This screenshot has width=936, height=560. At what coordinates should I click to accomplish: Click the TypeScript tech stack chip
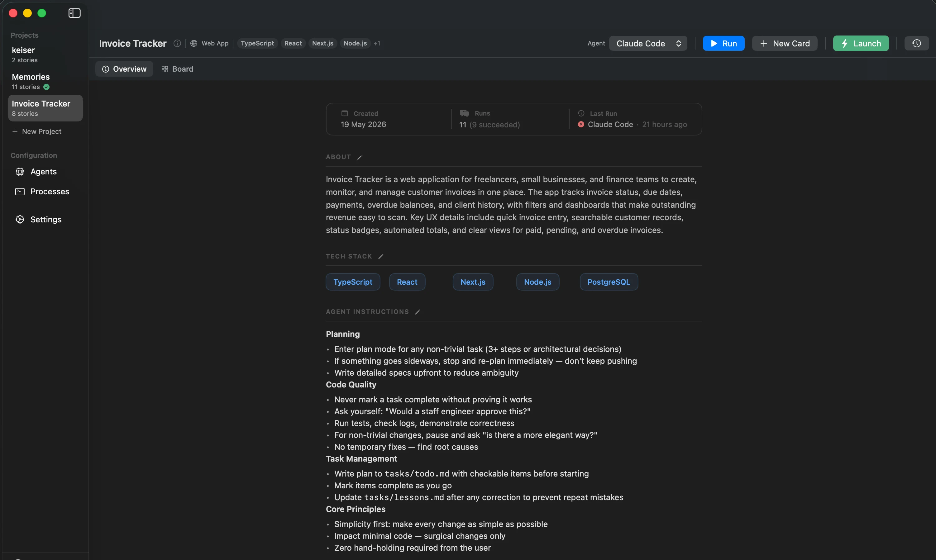(352, 282)
